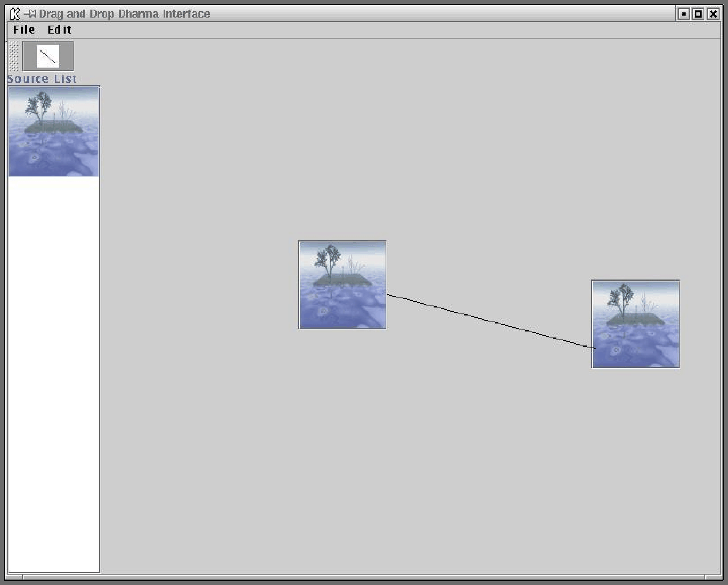Click empty gray canvas area above nodes
Image resolution: width=728 pixels, height=585 pixels.
point(400,140)
